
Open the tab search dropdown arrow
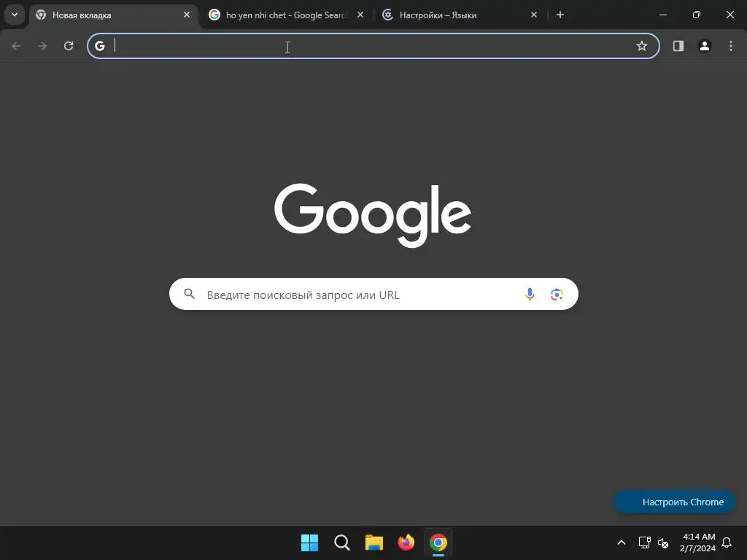click(15, 15)
